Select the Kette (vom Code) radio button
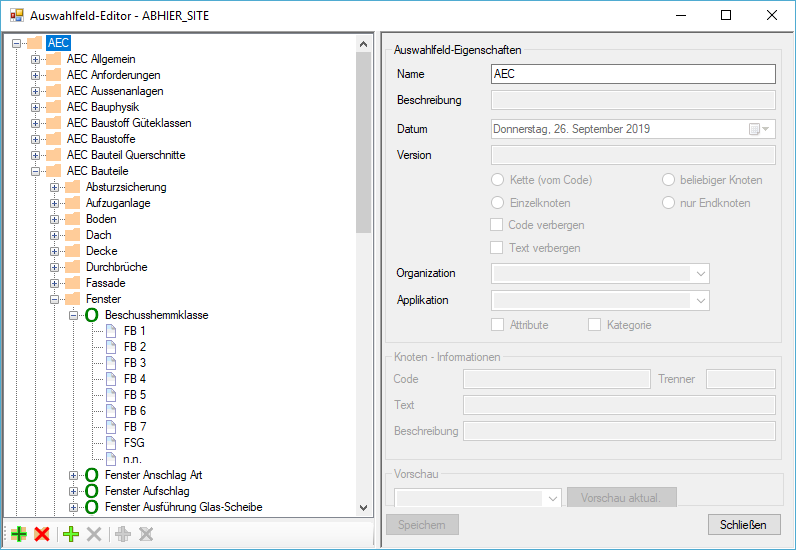Screen dimensions: 796x550 click(498, 180)
